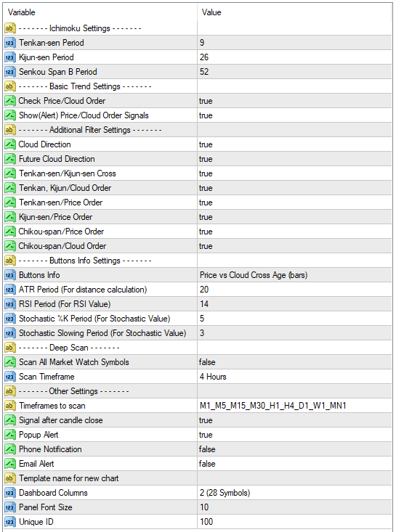Select the Dashboard Columns row label

[53, 493]
